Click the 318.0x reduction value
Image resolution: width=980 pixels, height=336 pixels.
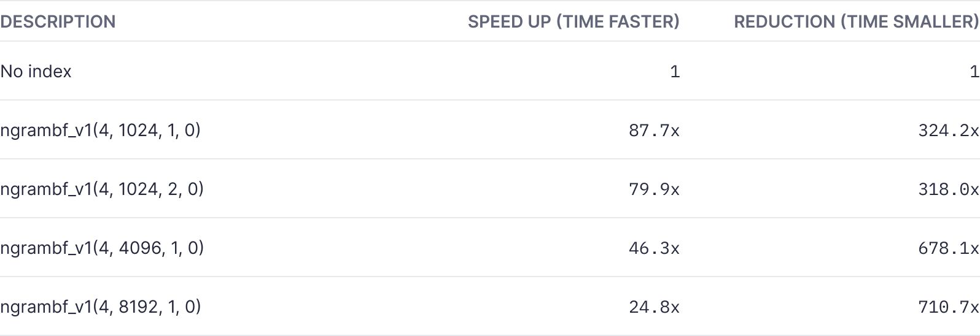[948, 189]
